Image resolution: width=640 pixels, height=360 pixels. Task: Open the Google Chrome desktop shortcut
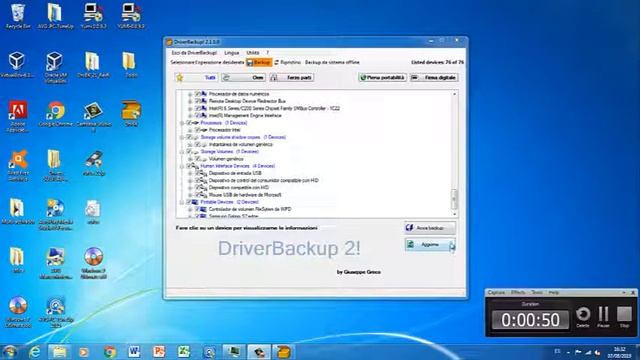tap(56, 115)
